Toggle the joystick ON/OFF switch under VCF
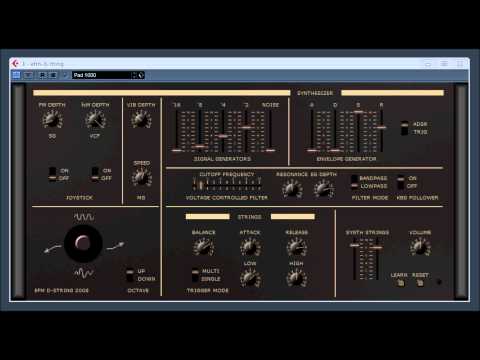Image resolution: width=480 pixels, height=360 pixels. [x=95, y=174]
